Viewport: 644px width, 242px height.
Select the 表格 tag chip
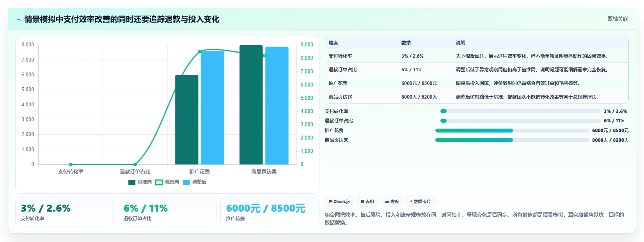point(367,201)
